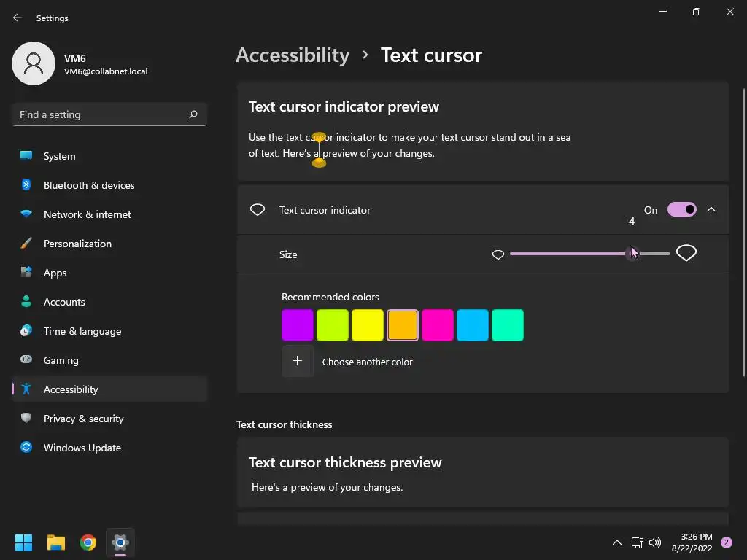Click the Gaming controller icon in the sidebar
Image resolution: width=747 pixels, height=560 pixels.
(26, 359)
